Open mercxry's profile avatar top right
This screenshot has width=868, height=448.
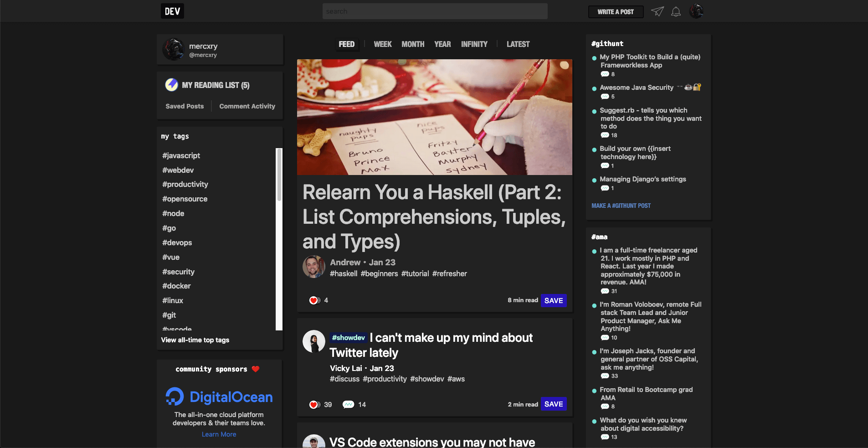(x=696, y=11)
